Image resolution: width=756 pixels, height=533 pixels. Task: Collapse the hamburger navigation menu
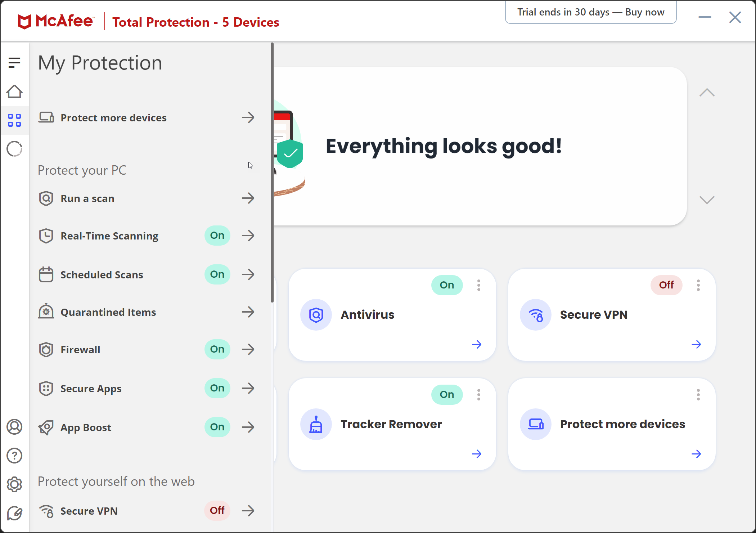[x=14, y=62]
